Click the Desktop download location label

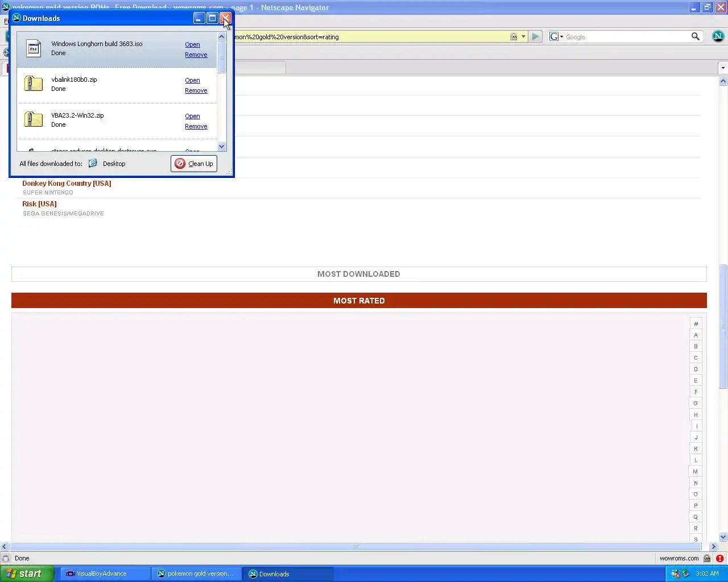[114, 164]
